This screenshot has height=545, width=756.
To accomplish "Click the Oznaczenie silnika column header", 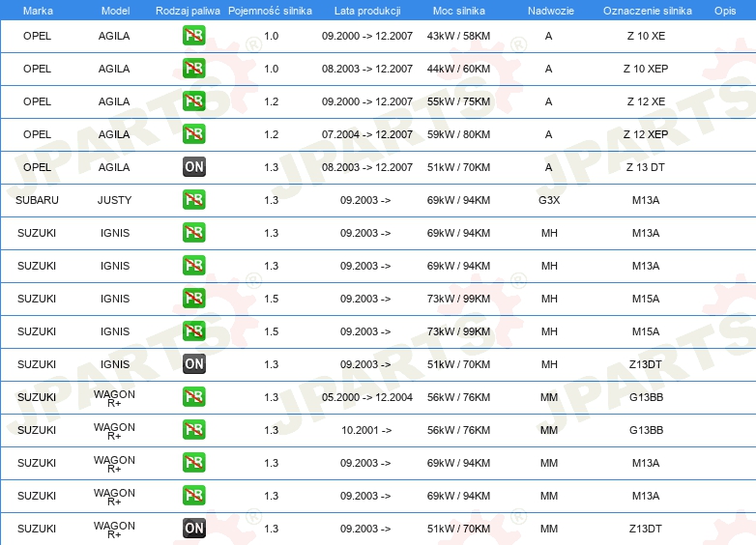I will pyautogui.click(x=647, y=10).
